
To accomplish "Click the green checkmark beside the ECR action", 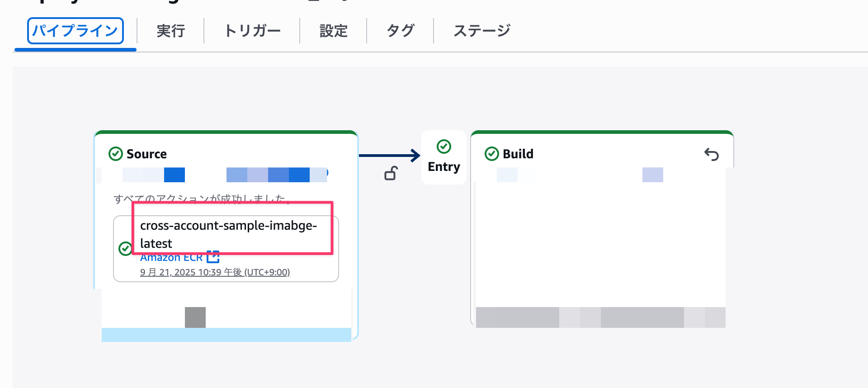I will coord(125,248).
